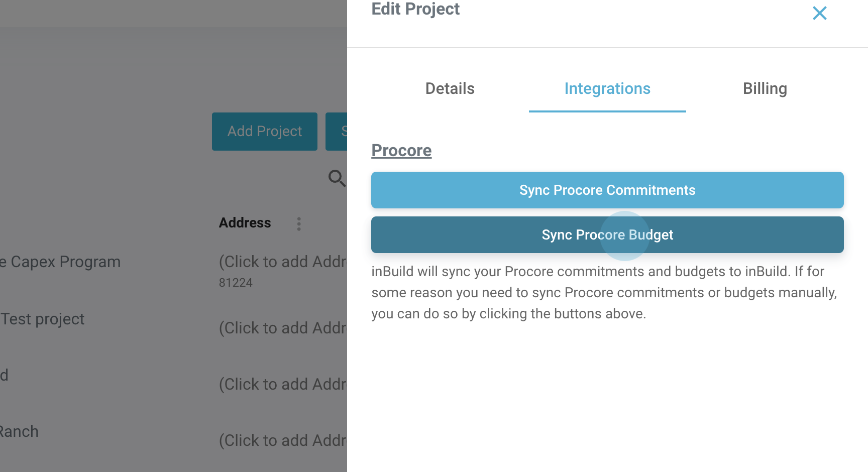Open the Ranch project row
The width and height of the screenshot is (868, 472).
pos(19,432)
